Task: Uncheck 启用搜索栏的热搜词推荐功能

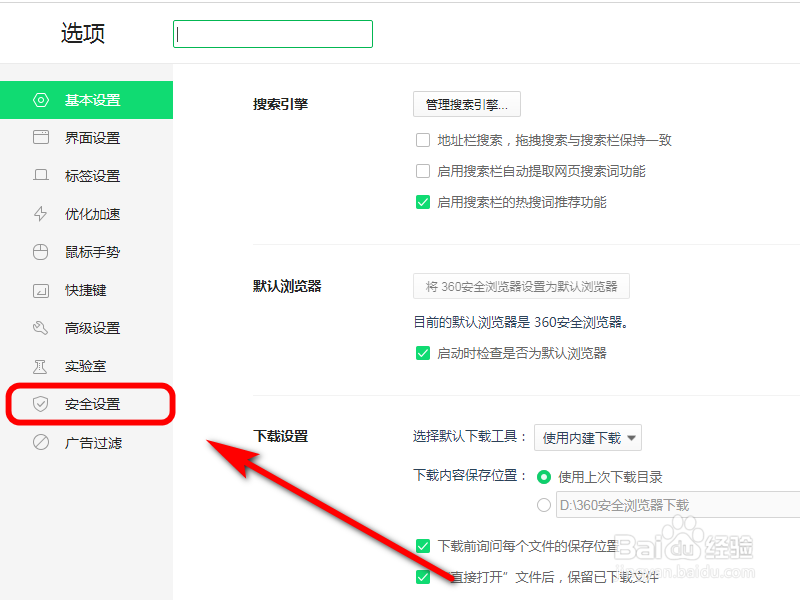Action: [x=423, y=202]
